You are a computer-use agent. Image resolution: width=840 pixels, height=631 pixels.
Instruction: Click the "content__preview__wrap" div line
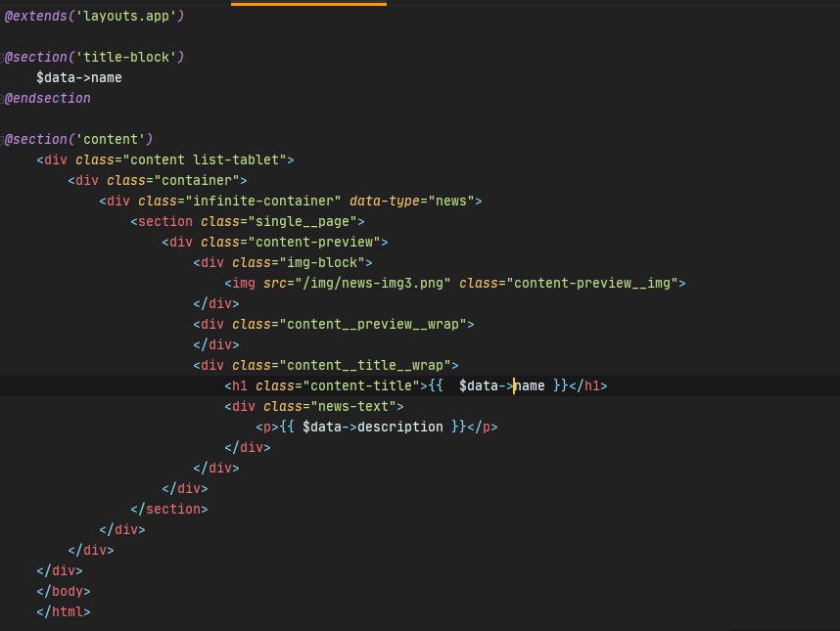coord(334,325)
